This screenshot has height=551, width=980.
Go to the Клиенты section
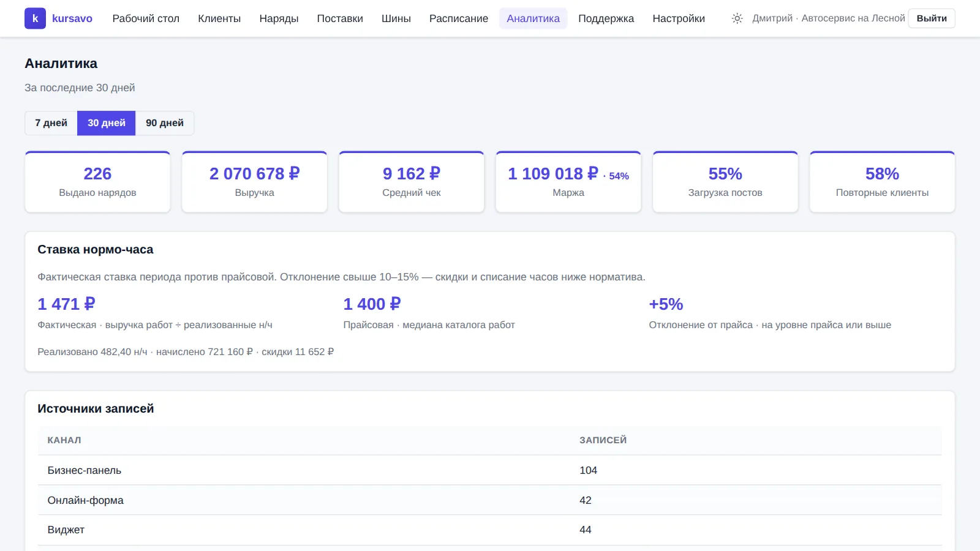point(219,18)
